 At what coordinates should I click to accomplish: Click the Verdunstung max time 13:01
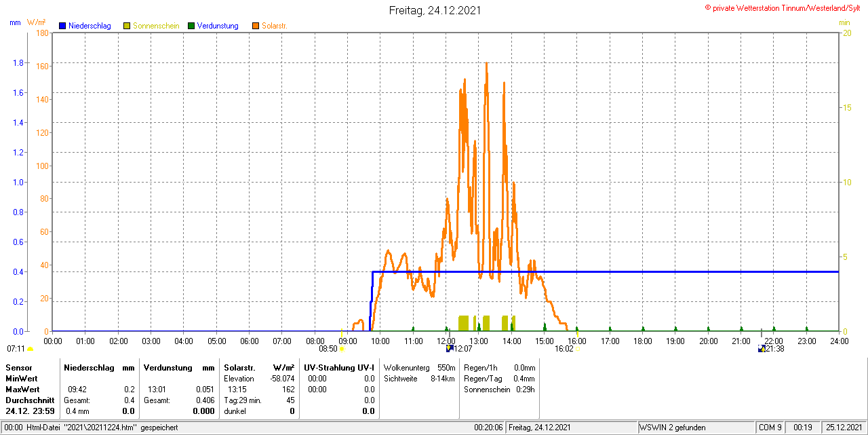click(157, 390)
